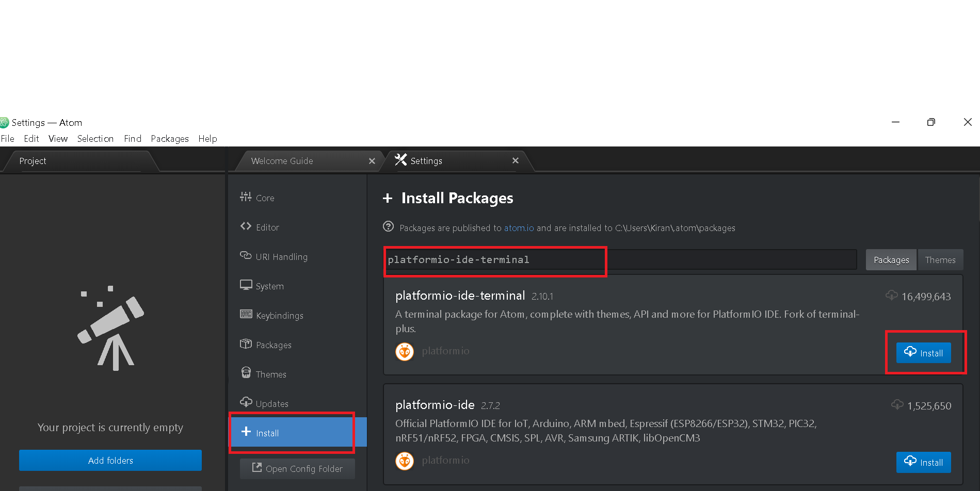The height and width of the screenshot is (491, 980).
Task: Open the Find menu
Action: 133,139
